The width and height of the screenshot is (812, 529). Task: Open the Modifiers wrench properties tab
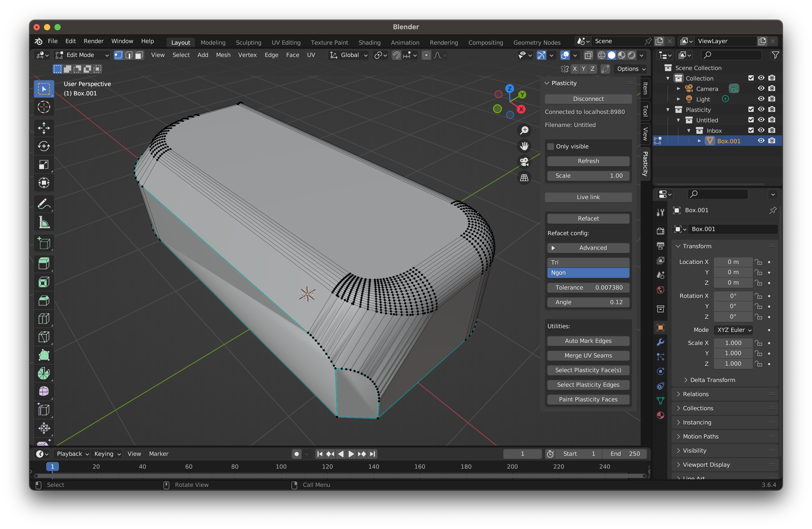click(661, 342)
